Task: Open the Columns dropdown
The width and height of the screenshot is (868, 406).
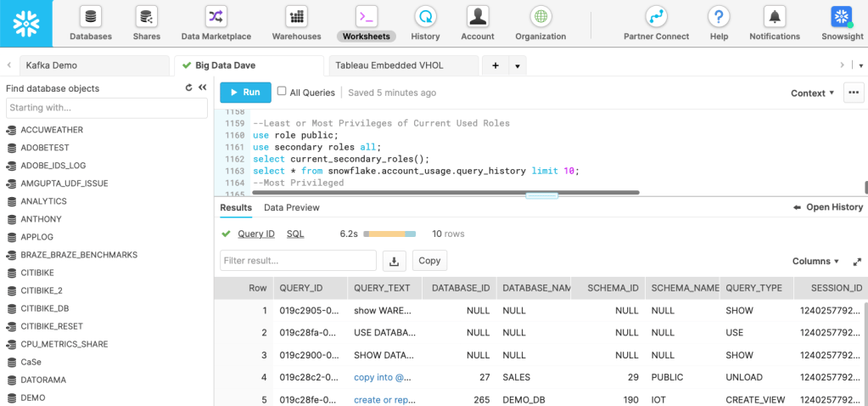Action: point(816,262)
